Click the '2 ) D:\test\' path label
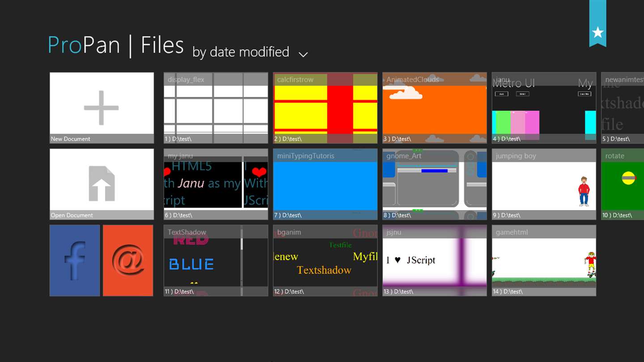 tap(288, 139)
